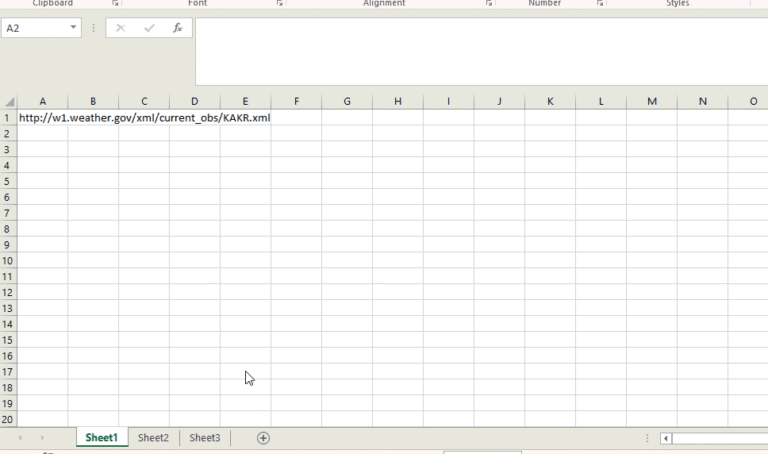Click the Name Box showing A2
The image size is (768, 454).
(x=41, y=28)
